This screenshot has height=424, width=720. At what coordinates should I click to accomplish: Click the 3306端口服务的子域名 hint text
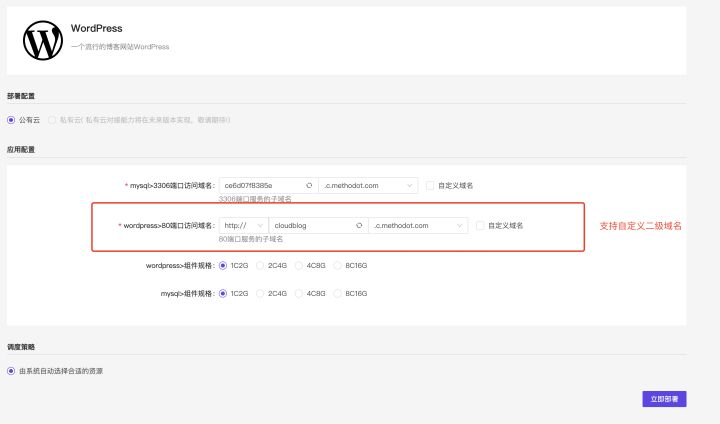[255, 199]
